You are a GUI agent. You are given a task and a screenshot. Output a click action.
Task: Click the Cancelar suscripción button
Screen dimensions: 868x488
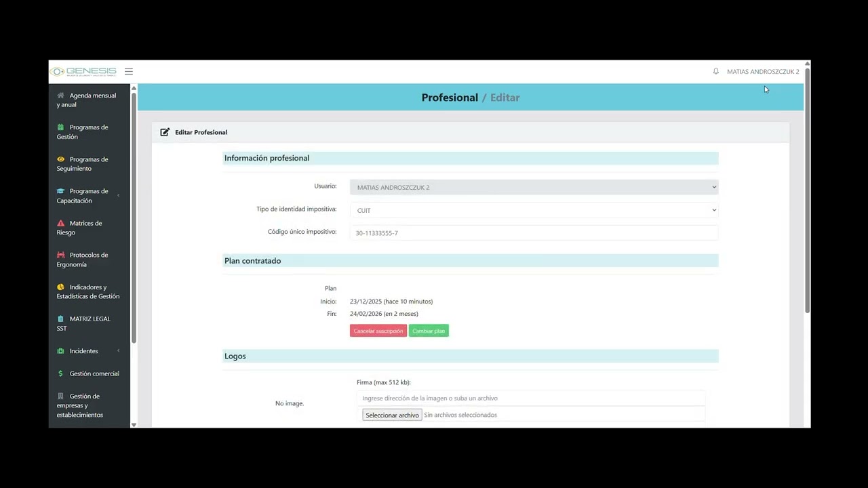378,331
